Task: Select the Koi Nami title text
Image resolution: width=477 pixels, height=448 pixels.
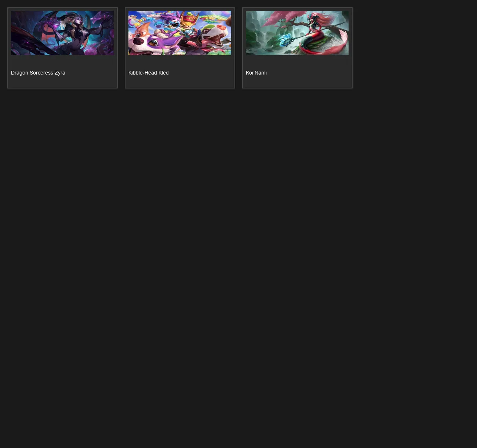Action: point(256,73)
